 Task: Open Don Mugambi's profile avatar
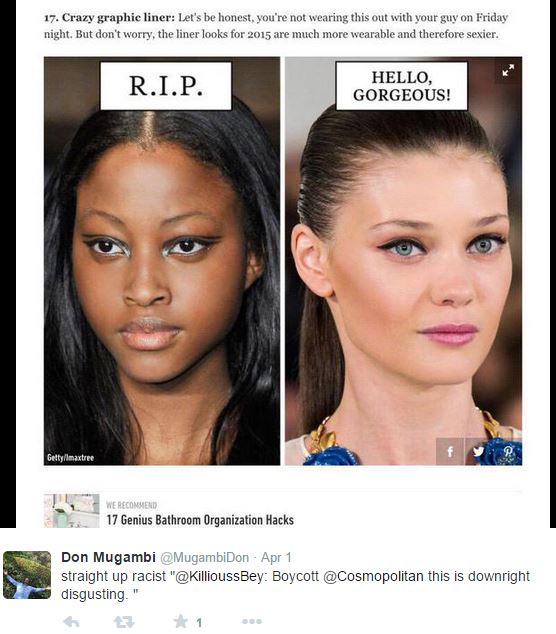[x=27, y=575]
